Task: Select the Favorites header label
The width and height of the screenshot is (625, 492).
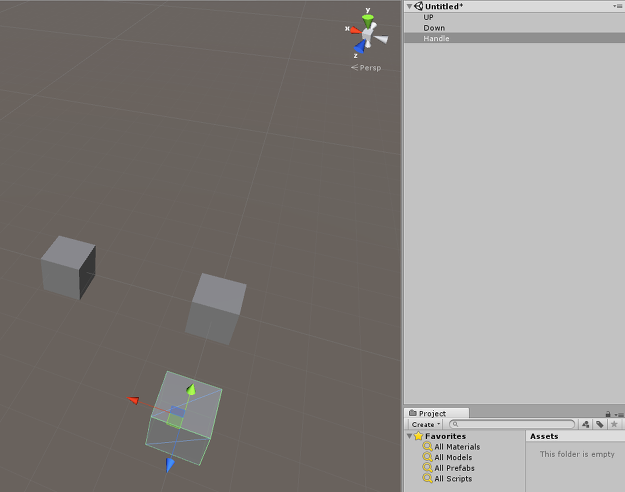Action: coord(445,436)
